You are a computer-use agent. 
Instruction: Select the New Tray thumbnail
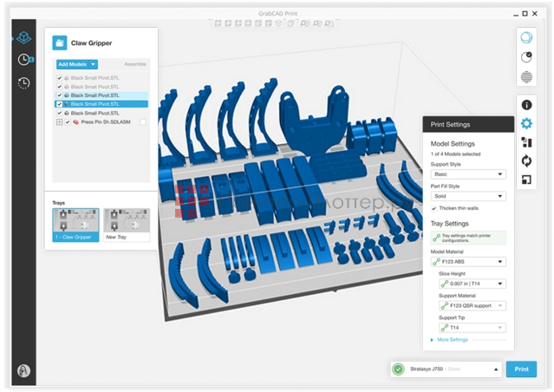click(x=126, y=225)
